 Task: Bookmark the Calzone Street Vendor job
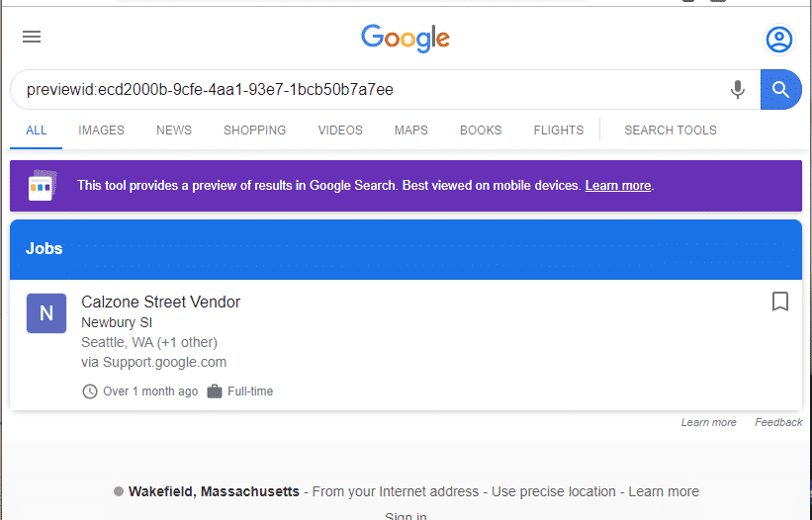click(x=779, y=302)
